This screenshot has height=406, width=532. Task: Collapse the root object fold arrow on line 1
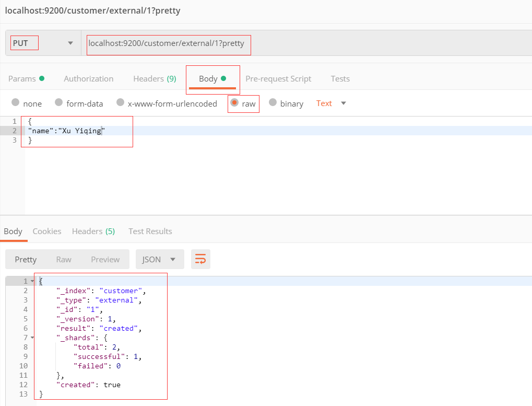[x=32, y=281]
